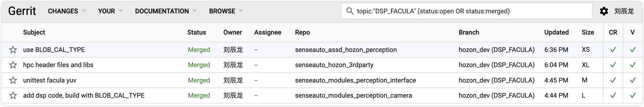Click the Verified checkmark for 'hpc header files'
The image size is (644, 107).
click(x=633, y=65)
